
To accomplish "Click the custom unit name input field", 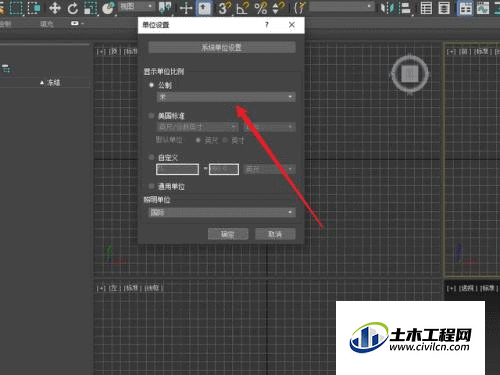I will [x=177, y=169].
